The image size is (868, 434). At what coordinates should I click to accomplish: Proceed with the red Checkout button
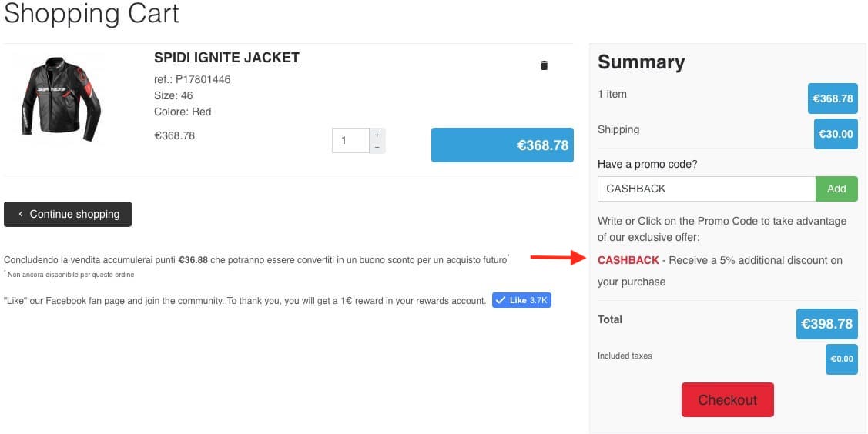click(x=727, y=400)
